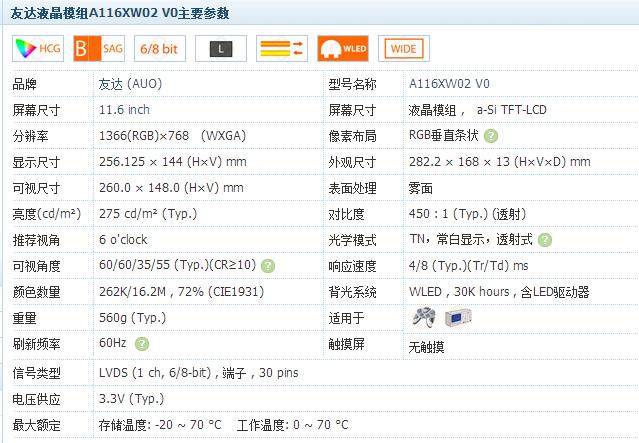Click the title 友达液晶模组A116XW02 V0主要参数
This screenshot has width=639, height=443.
(120, 13)
